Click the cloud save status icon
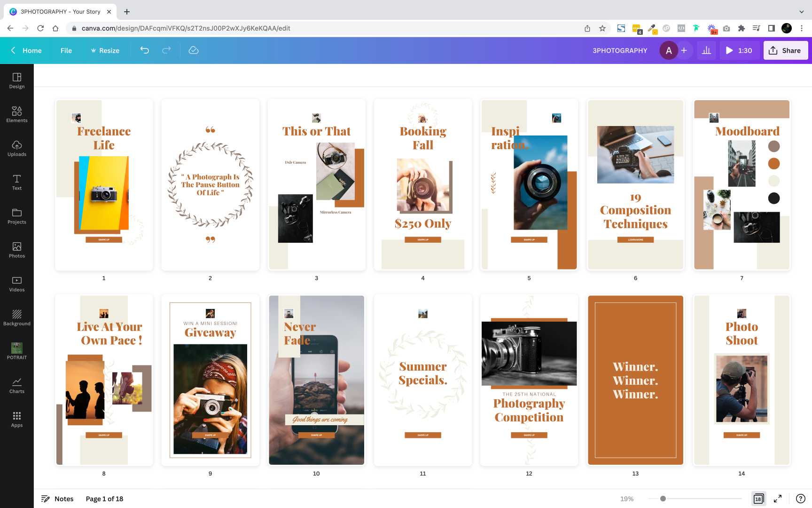Screen dimensions: 812x508 click(194, 50)
